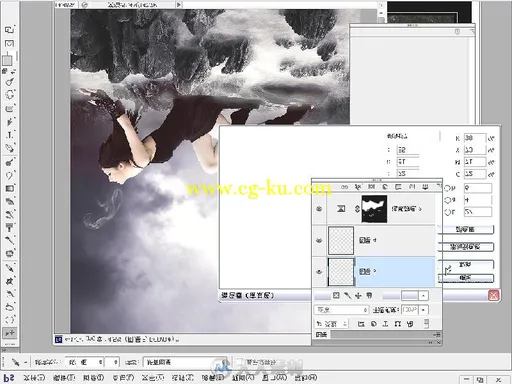The width and height of the screenshot is (512, 384).
Task: Select the Brush tool
Action: point(9,240)
